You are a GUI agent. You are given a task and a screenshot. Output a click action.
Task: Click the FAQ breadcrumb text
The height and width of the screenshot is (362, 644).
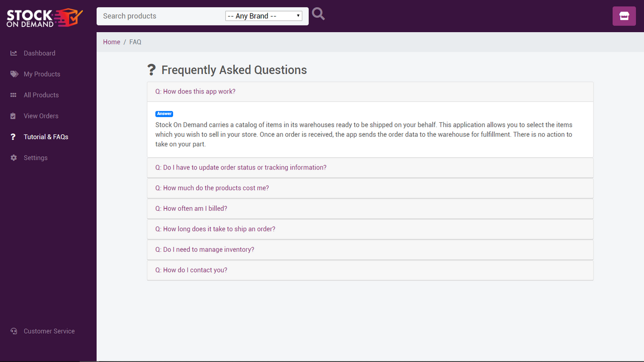[x=135, y=42]
